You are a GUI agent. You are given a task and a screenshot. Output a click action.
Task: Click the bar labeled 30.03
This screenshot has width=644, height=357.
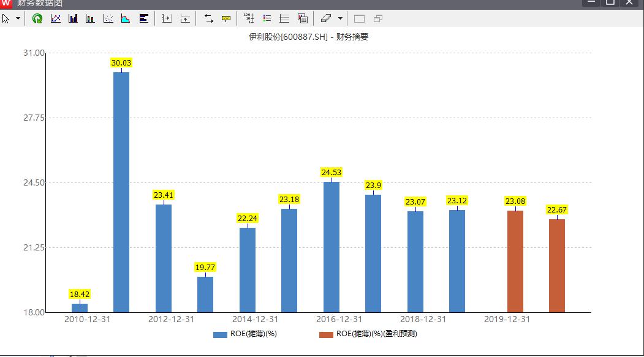[x=121, y=192]
